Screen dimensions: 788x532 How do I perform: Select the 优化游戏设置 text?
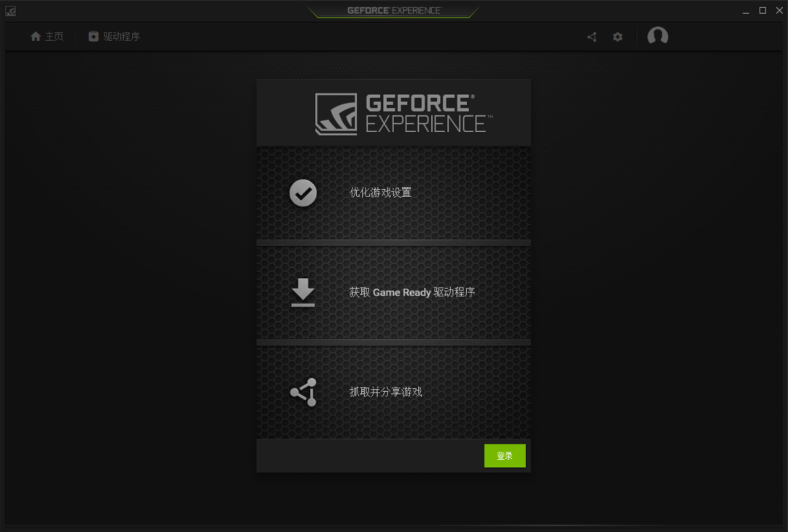coord(380,193)
